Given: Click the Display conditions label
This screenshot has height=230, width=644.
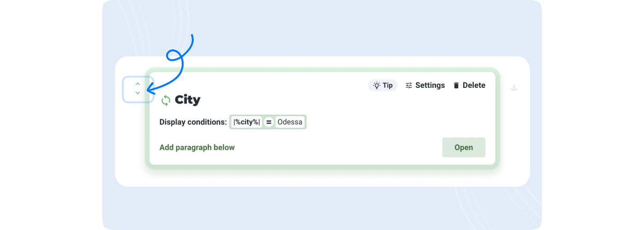Looking at the screenshot, I should [193, 122].
